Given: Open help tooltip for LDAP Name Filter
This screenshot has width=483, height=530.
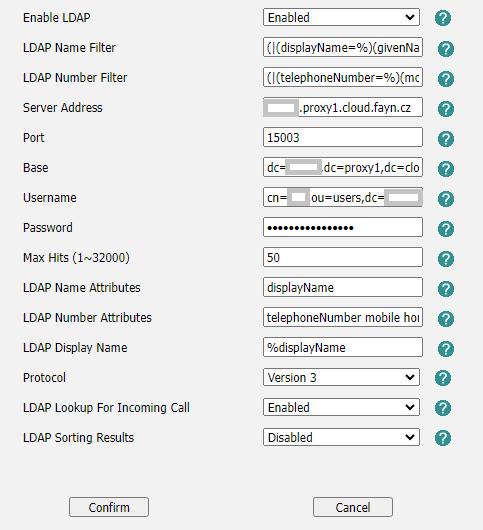Looking at the screenshot, I should tap(446, 49).
